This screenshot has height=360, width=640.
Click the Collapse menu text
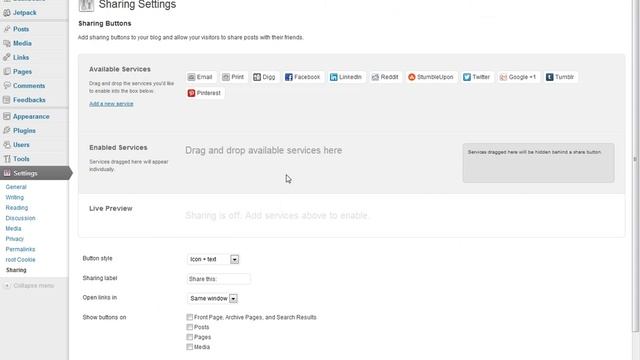click(33, 286)
